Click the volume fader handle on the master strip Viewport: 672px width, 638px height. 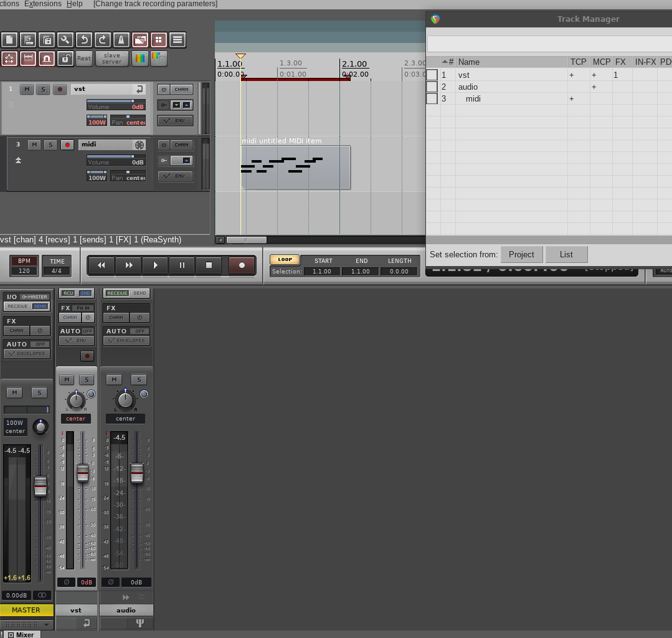tap(40, 486)
